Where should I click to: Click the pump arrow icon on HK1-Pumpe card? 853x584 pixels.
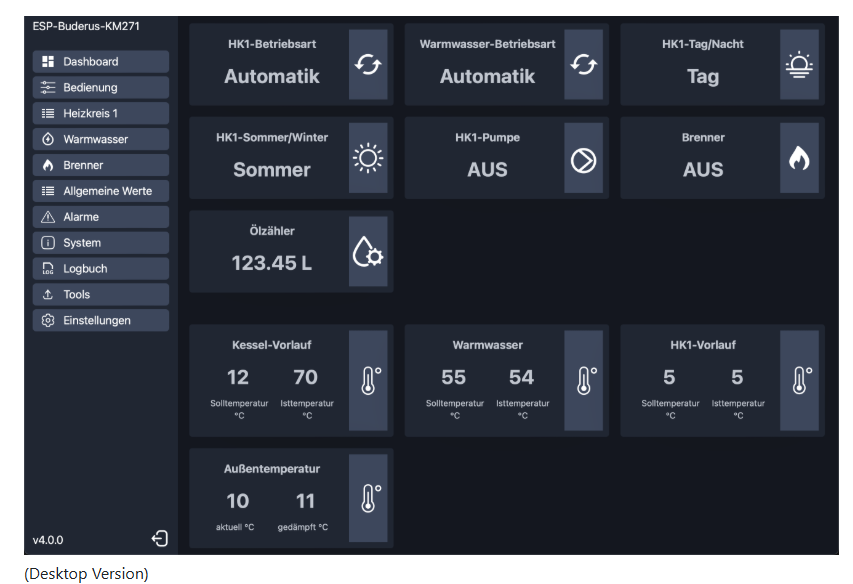pos(583,159)
